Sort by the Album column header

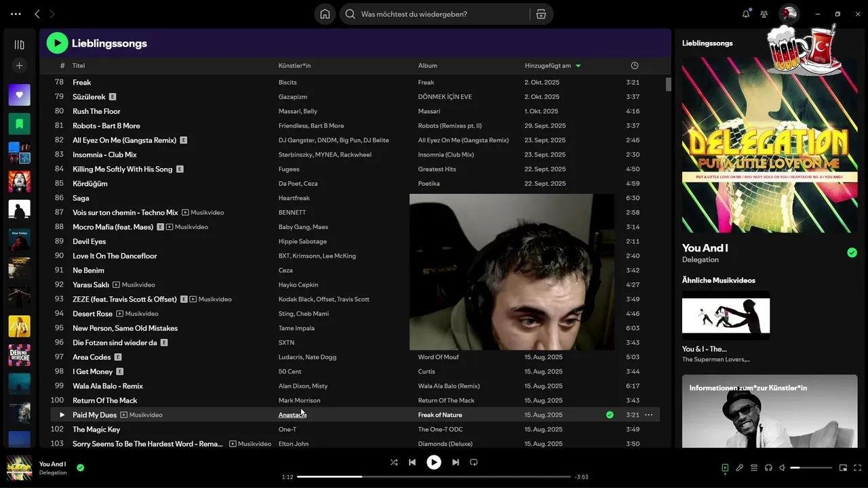click(427, 66)
